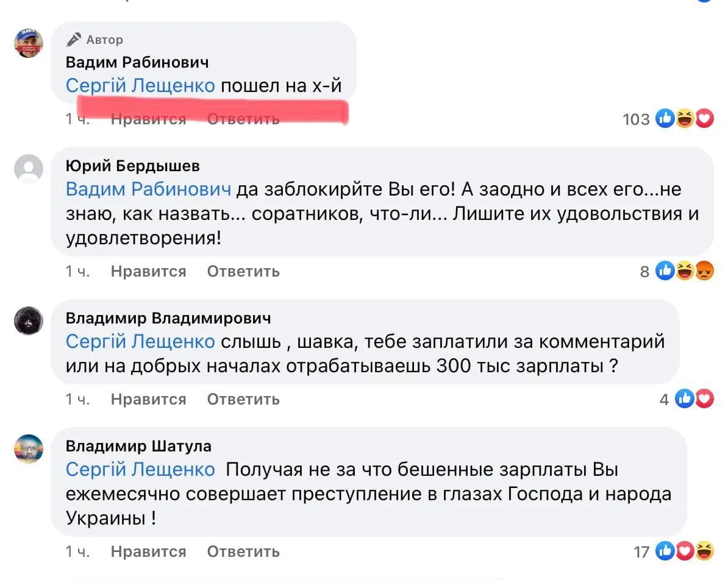728x580 pixels.
Task: Click the heart reaction on Рабинович's comment
Action: point(704,119)
